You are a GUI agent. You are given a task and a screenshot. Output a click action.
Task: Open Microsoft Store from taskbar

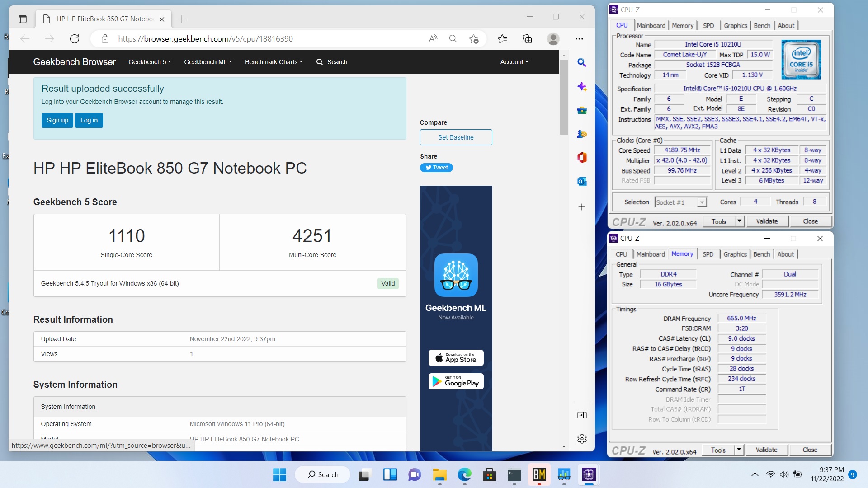click(489, 475)
